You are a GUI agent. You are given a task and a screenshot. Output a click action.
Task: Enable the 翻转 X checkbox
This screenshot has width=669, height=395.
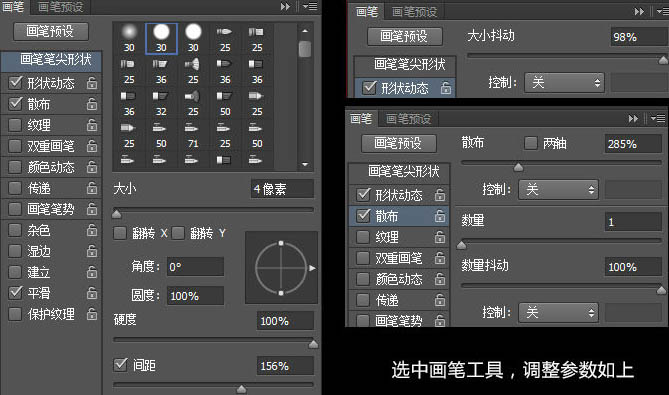click(x=120, y=233)
